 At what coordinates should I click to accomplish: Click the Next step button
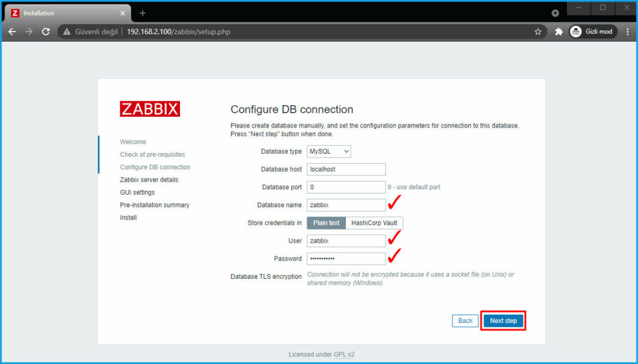(503, 321)
